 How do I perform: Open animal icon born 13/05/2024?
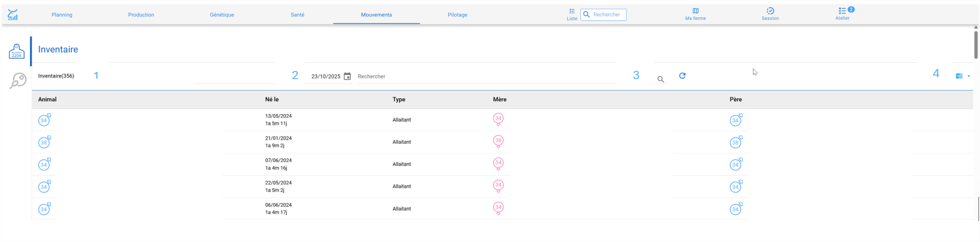[x=45, y=120]
